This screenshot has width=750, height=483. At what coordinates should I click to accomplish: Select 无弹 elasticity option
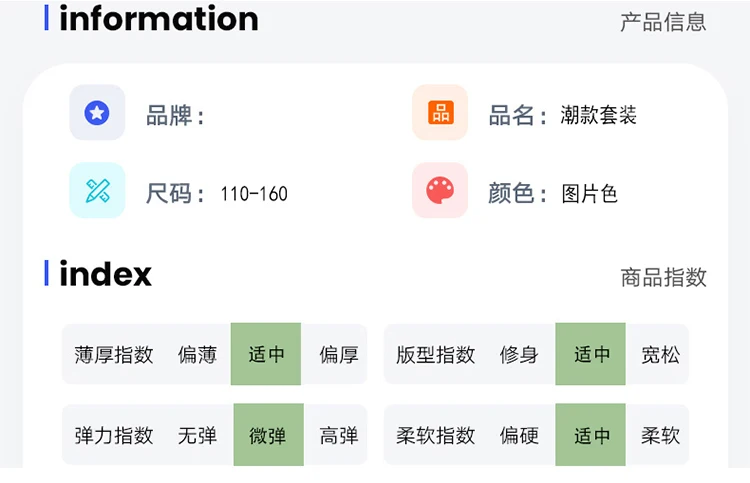click(197, 436)
